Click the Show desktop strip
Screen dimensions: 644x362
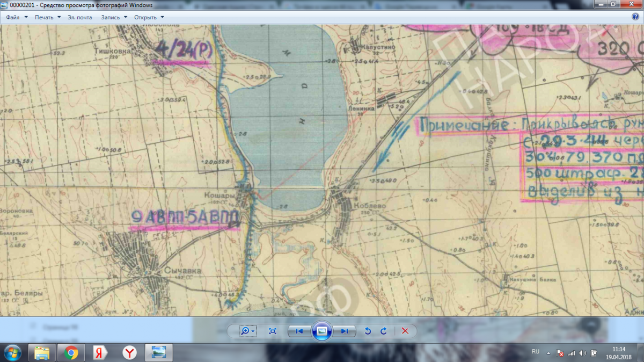pos(640,353)
